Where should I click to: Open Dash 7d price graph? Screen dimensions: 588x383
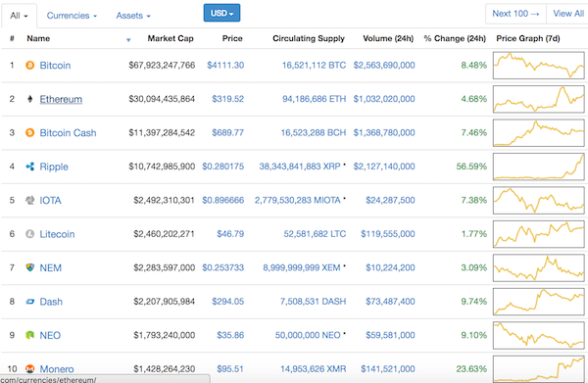pos(538,302)
